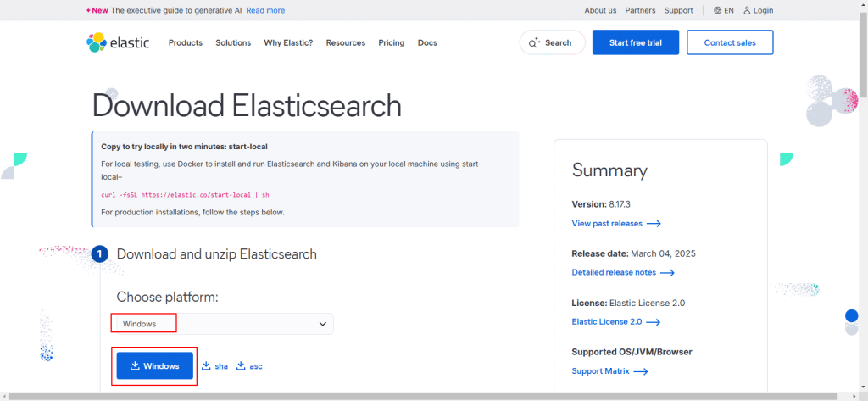Open the Products navigation menu
Image resolution: width=868 pixels, height=401 pixels.
(x=185, y=42)
